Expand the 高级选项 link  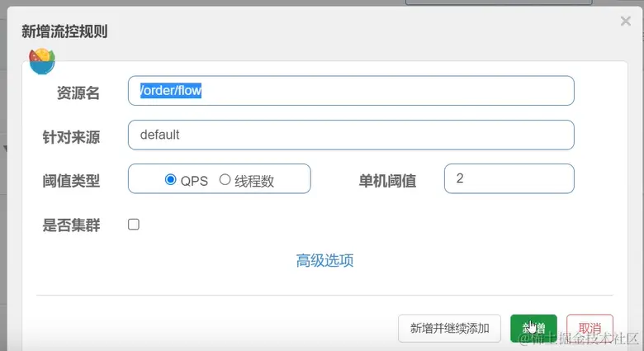pyautogui.click(x=324, y=260)
